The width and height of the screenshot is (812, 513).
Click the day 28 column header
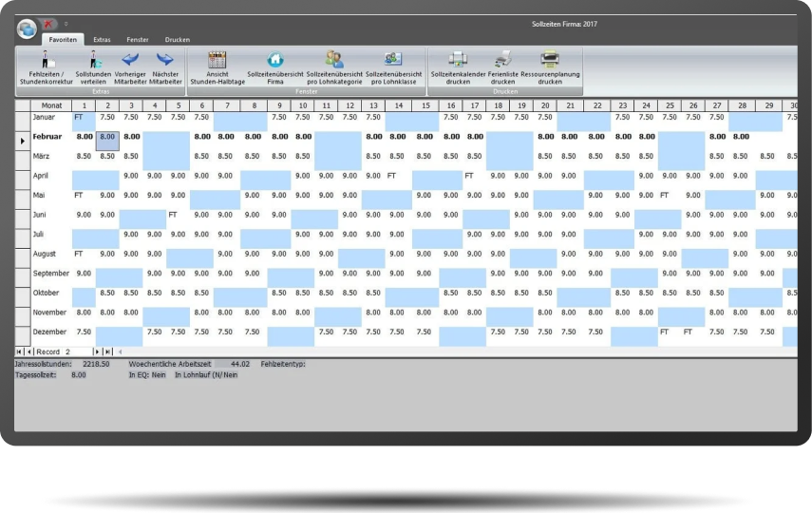pyautogui.click(x=742, y=105)
